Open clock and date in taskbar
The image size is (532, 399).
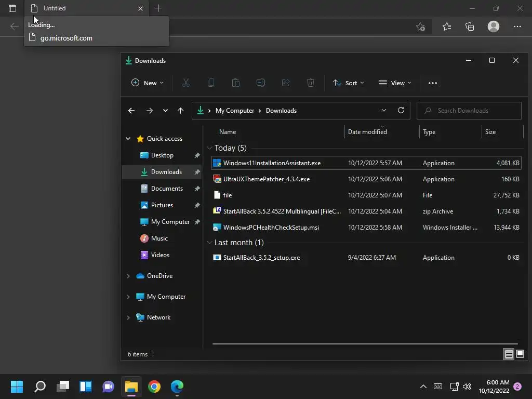coord(494,387)
